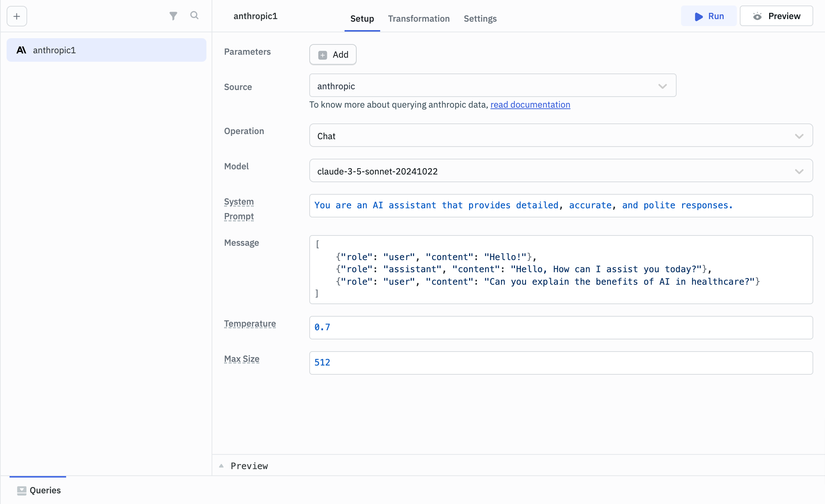The height and width of the screenshot is (504, 825).
Task: Click the Max Size input field
Action: point(561,362)
